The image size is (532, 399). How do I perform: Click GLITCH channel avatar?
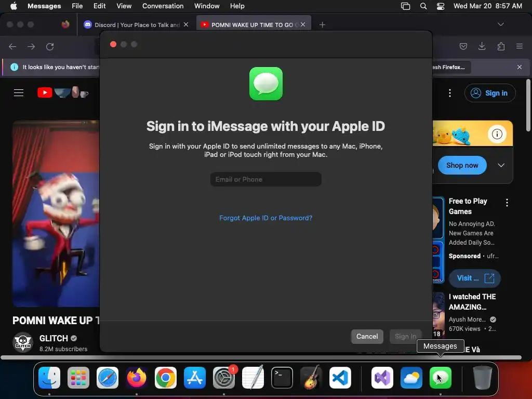tap(23, 342)
